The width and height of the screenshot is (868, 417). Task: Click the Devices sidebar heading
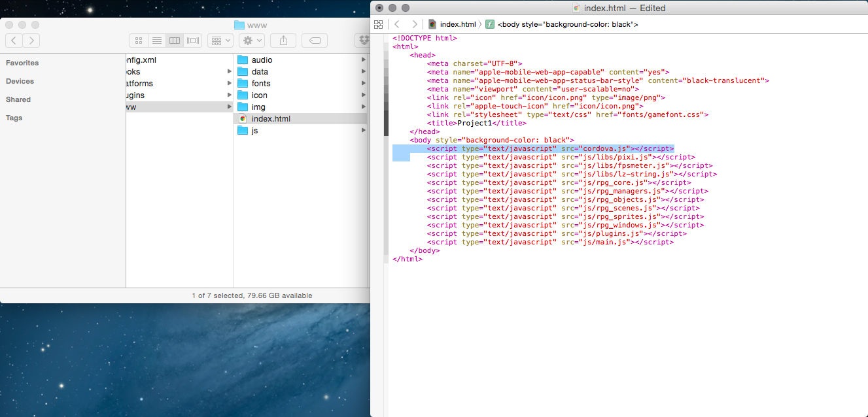coord(20,81)
